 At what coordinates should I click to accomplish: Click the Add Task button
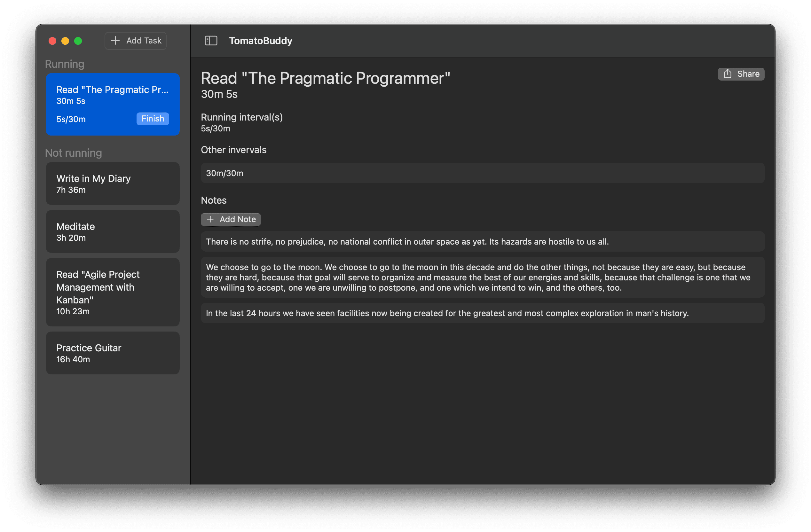[x=136, y=41]
